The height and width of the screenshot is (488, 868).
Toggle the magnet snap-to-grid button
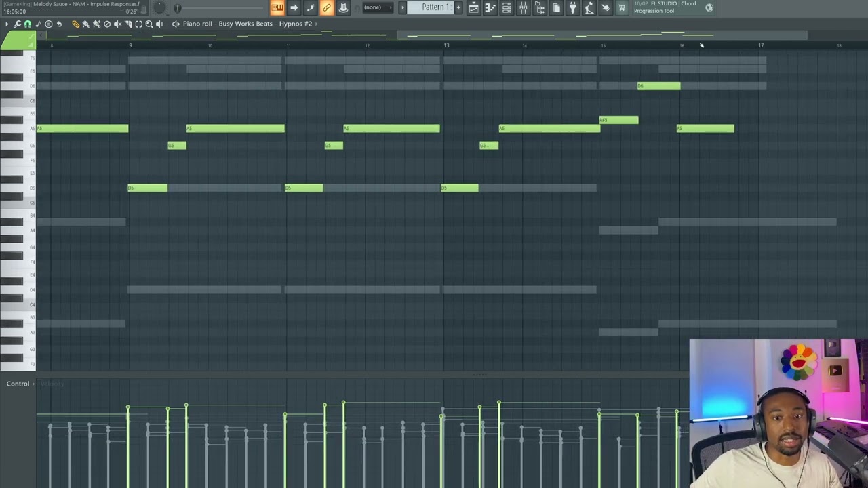27,24
